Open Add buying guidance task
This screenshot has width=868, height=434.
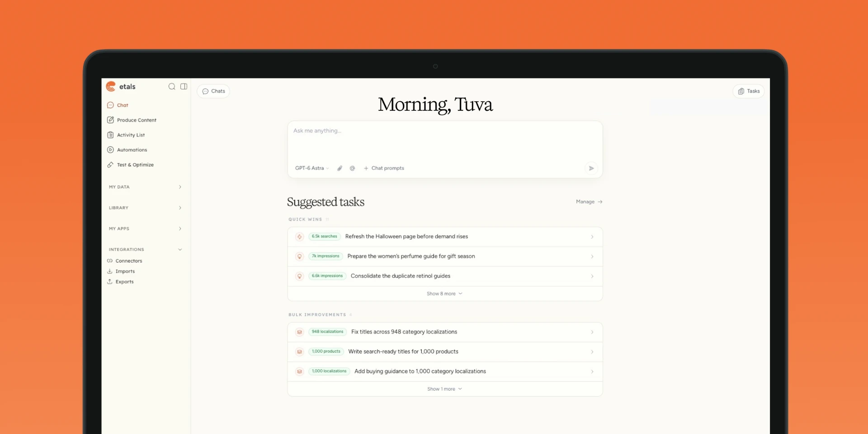445,372
